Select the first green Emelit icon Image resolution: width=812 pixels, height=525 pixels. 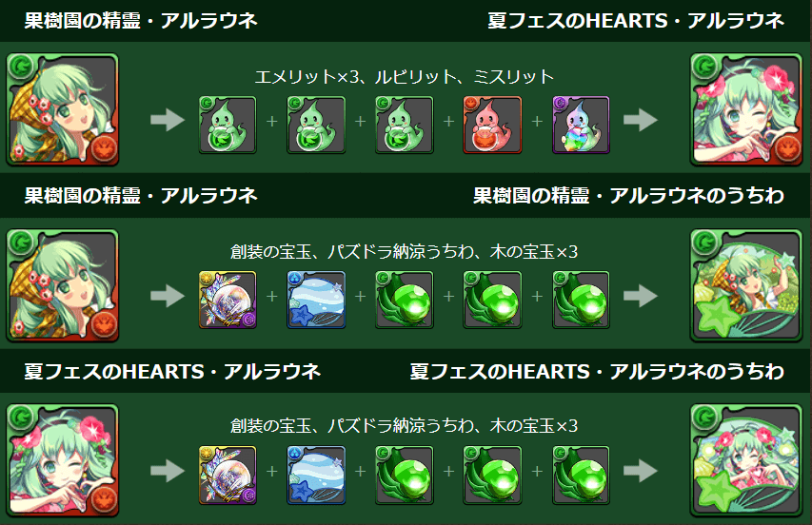pyautogui.click(x=228, y=125)
